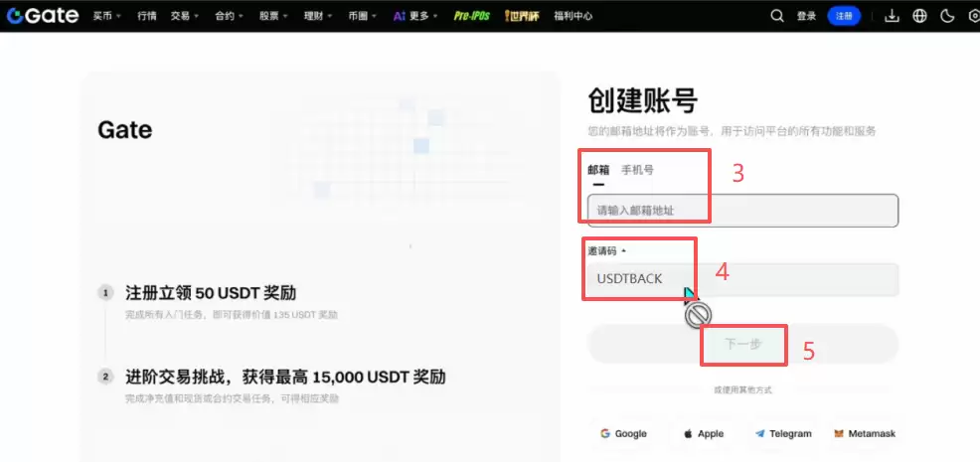Click the download app icon
This screenshot has width=980, height=462.
(x=892, y=16)
